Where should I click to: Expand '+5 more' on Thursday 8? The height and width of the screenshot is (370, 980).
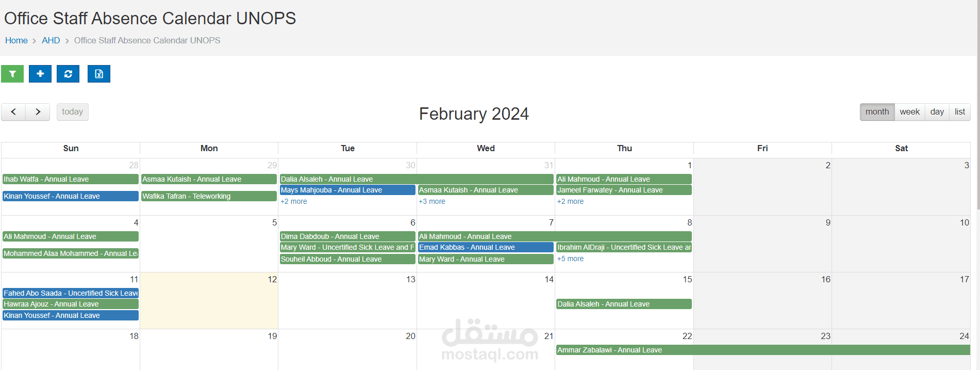coord(570,259)
